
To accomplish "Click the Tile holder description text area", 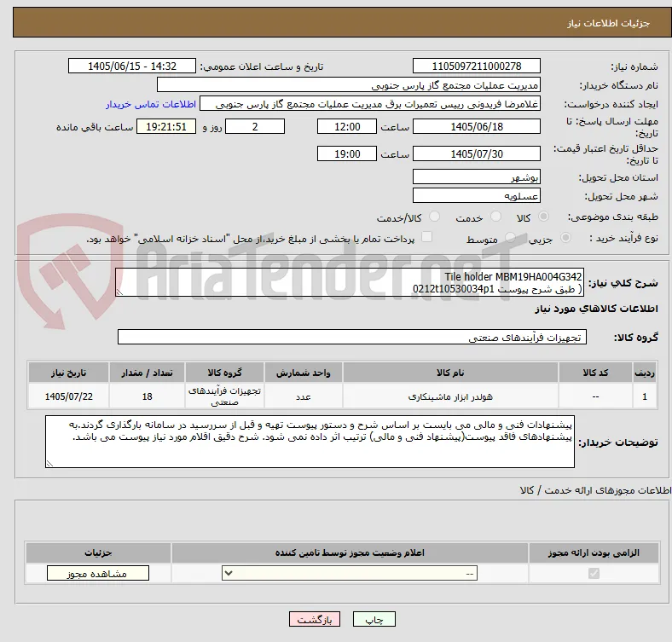I will 350,282.
